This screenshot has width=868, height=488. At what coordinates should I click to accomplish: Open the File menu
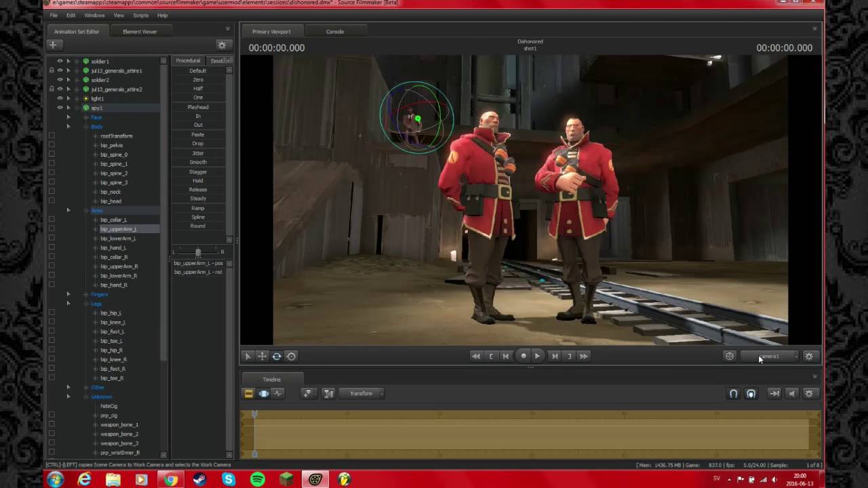click(54, 15)
